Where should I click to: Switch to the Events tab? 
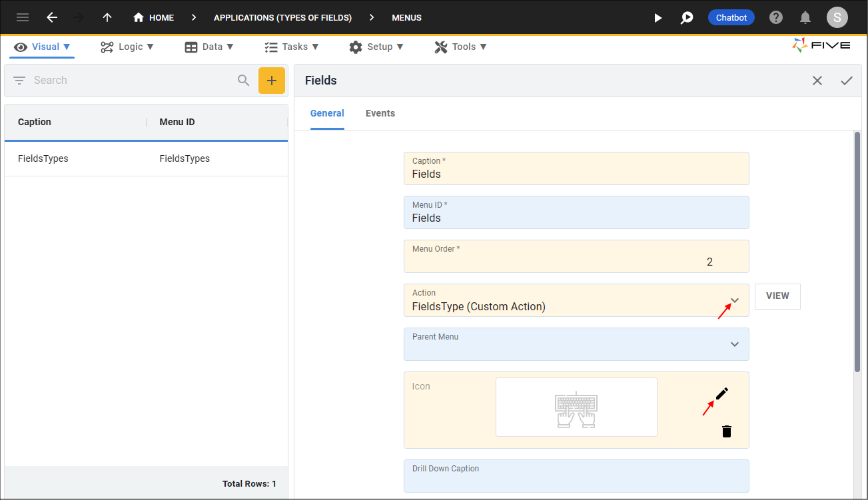pyautogui.click(x=380, y=113)
